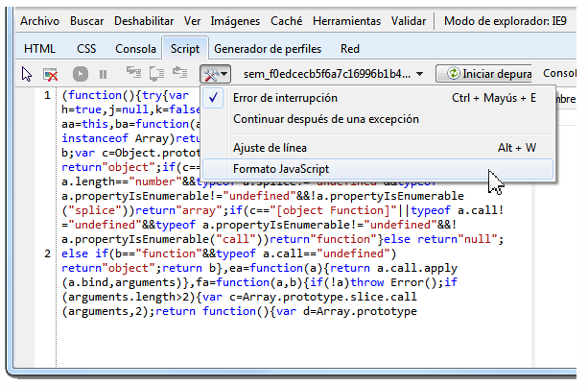This screenshot has height=386, width=588.
Task: Click the code text 'else if(b=="function"'
Action: [x=131, y=253]
